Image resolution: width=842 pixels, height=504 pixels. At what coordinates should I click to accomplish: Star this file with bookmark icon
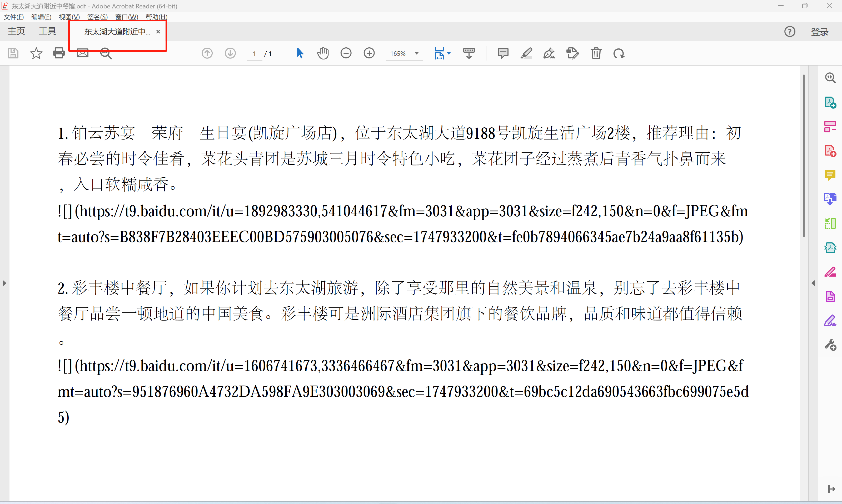pyautogui.click(x=36, y=53)
